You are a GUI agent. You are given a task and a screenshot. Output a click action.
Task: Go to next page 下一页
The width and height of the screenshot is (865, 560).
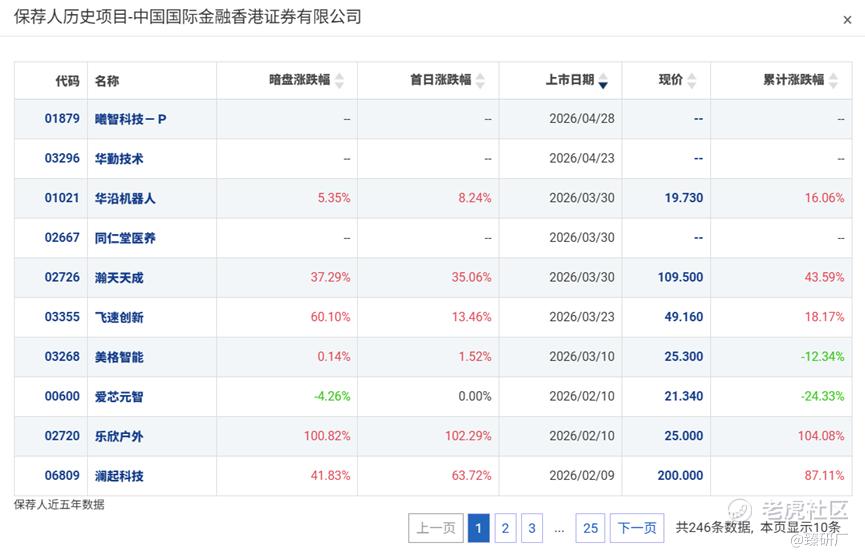[637, 528]
